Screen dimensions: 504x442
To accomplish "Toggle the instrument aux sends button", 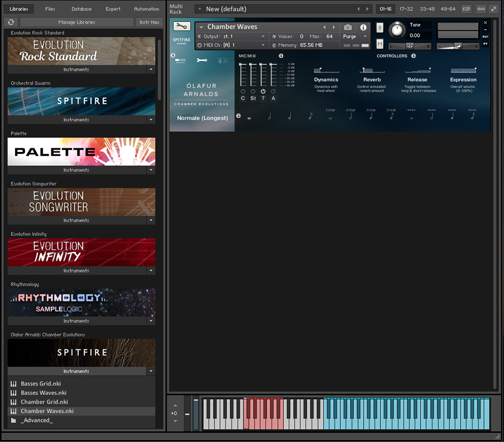I will pos(486,36).
